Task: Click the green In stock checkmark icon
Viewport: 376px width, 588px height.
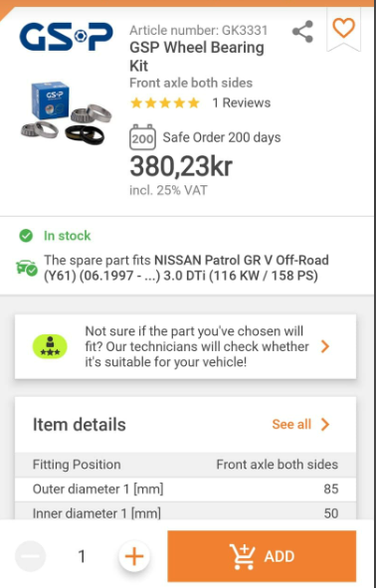Action: point(26,236)
